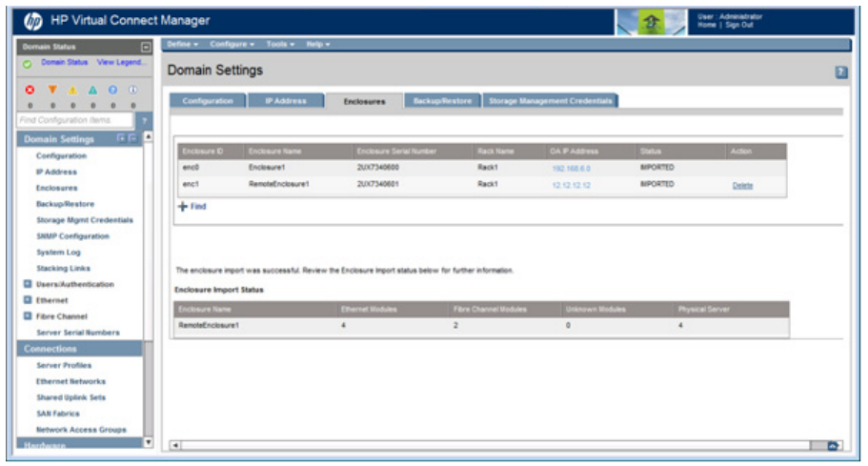
Task: Open Ethernet Networks under Connections
Action: point(71,381)
